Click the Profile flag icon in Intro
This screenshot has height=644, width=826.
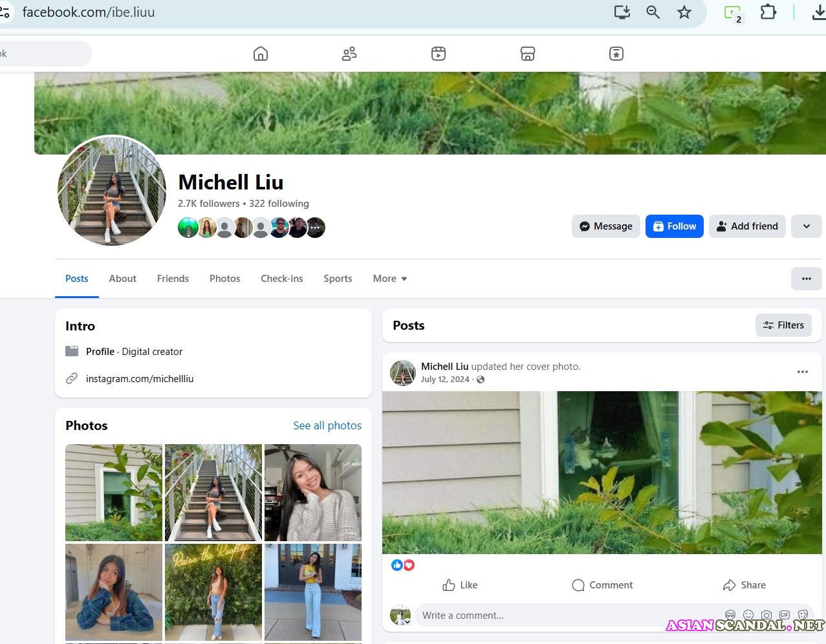tap(72, 351)
